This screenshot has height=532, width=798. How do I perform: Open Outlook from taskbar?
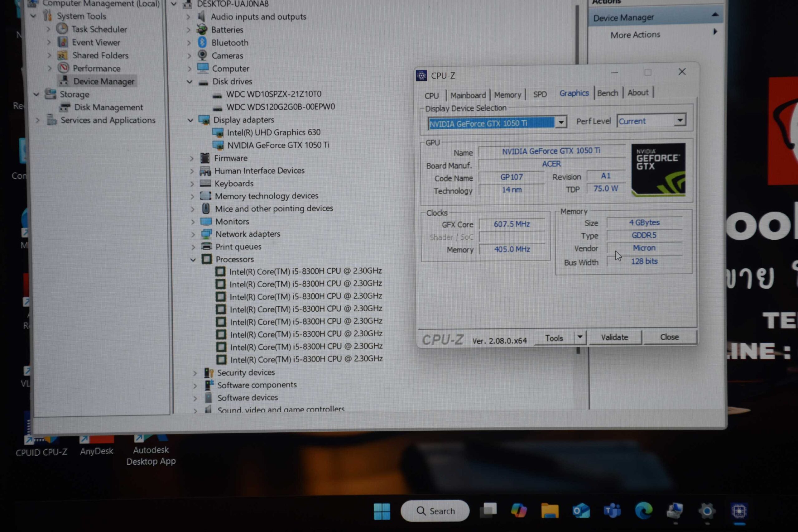(x=581, y=510)
